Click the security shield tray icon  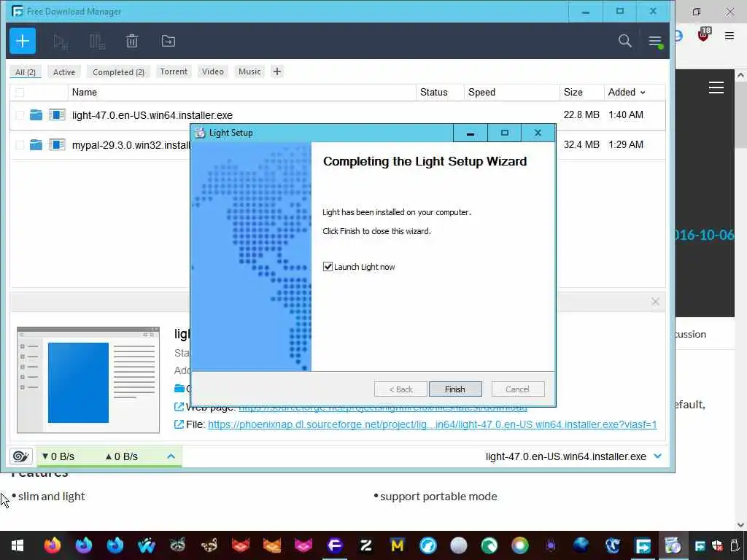(718, 545)
